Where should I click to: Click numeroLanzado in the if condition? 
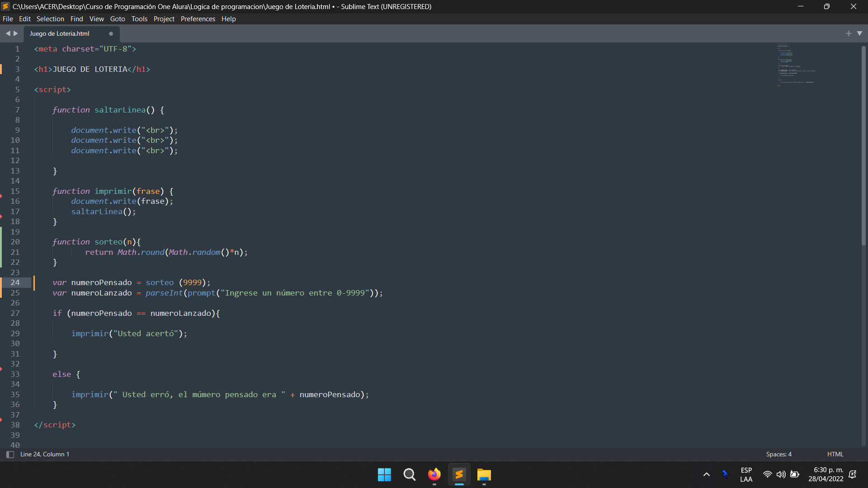pyautogui.click(x=180, y=314)
